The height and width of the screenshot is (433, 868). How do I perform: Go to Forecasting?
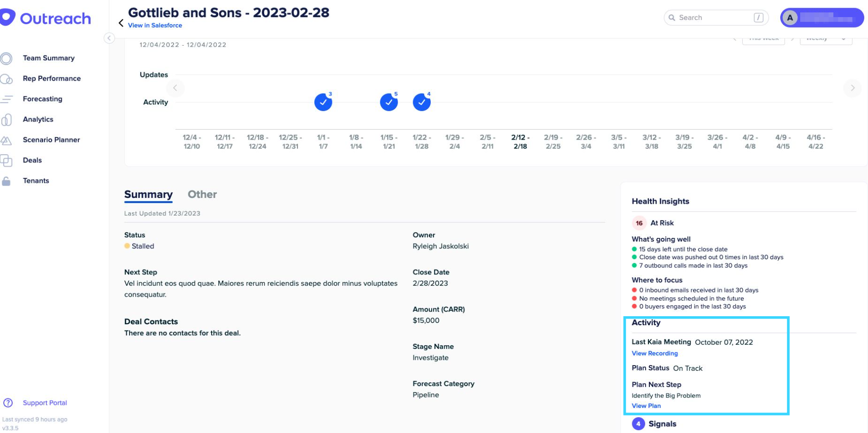pyautogui.click(x=42, y=99)
